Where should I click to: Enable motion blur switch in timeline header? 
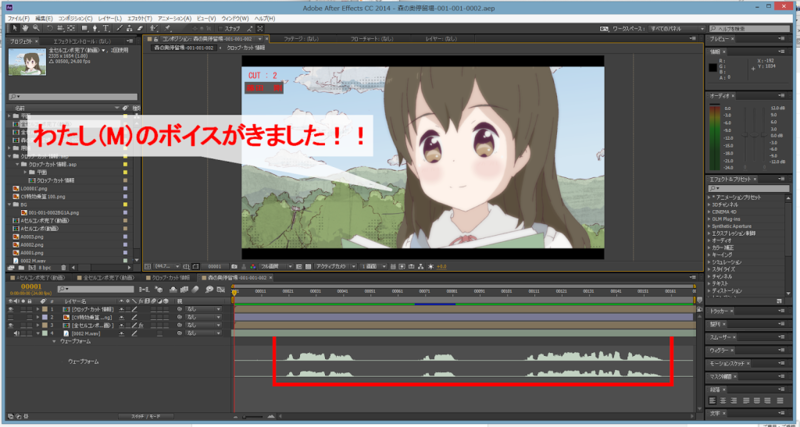pos(195,289)
